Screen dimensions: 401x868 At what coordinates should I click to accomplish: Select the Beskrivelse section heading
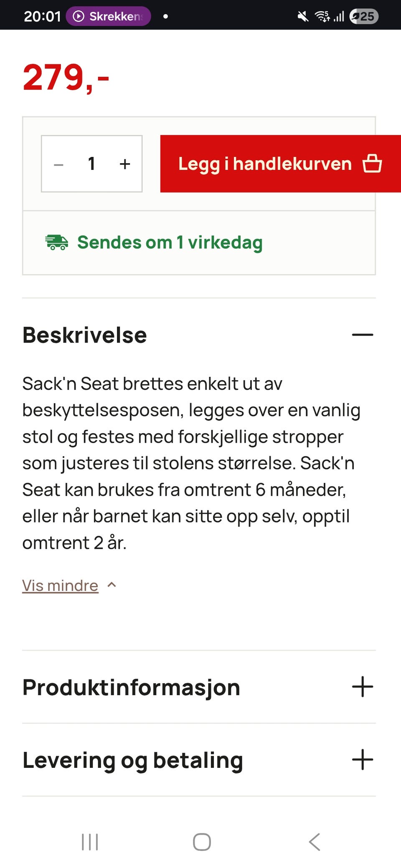click(x=84, y=334)
